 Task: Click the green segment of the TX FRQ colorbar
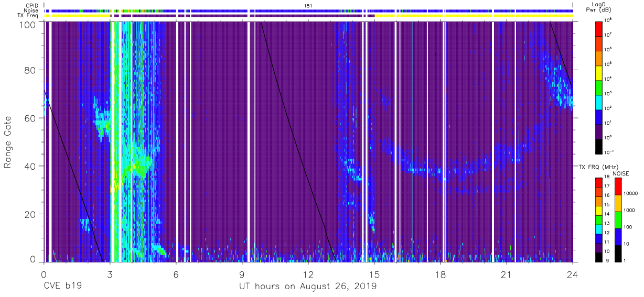(599, 220)
